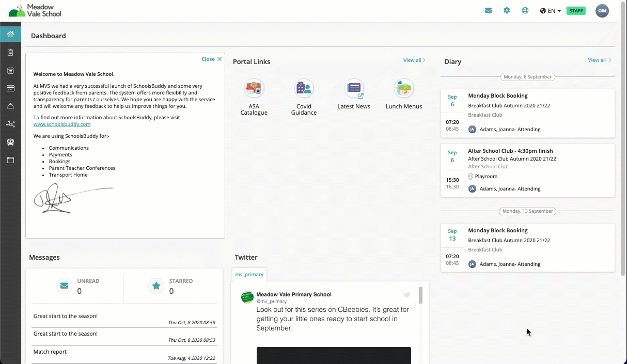Open the Latest News portal link
This screenshot has width=627, height=364.
click(354, 94)
